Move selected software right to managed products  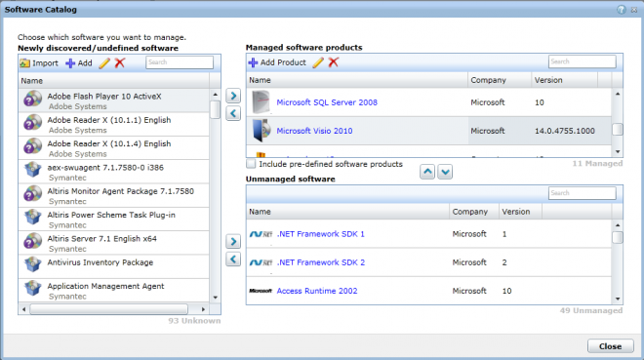point(233,96)
